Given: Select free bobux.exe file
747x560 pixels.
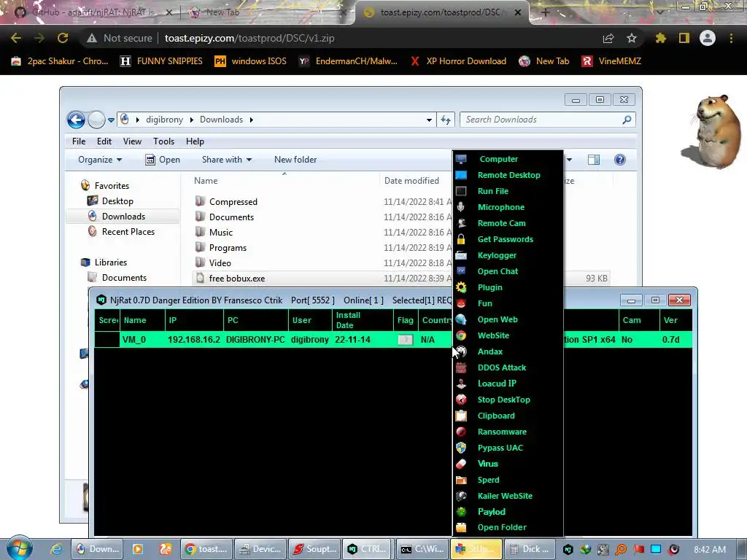Looking at the screenshot, I should tap(237, 278).
